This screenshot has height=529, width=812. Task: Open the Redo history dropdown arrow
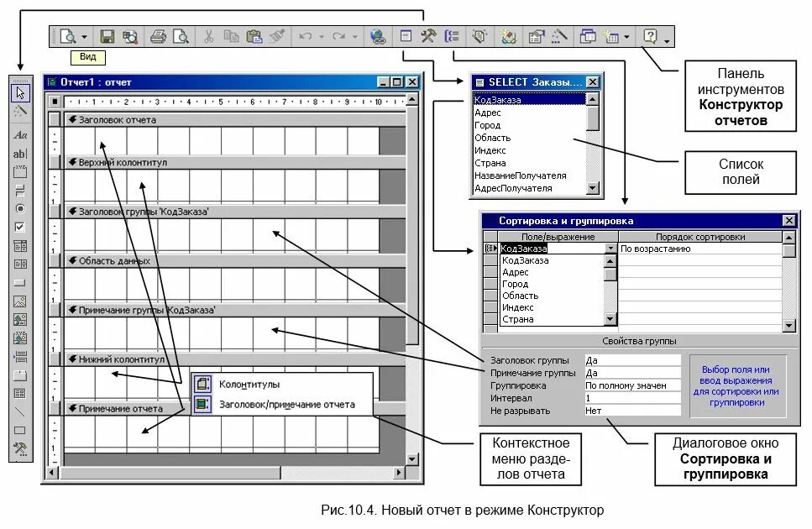(x=354, y=37)
